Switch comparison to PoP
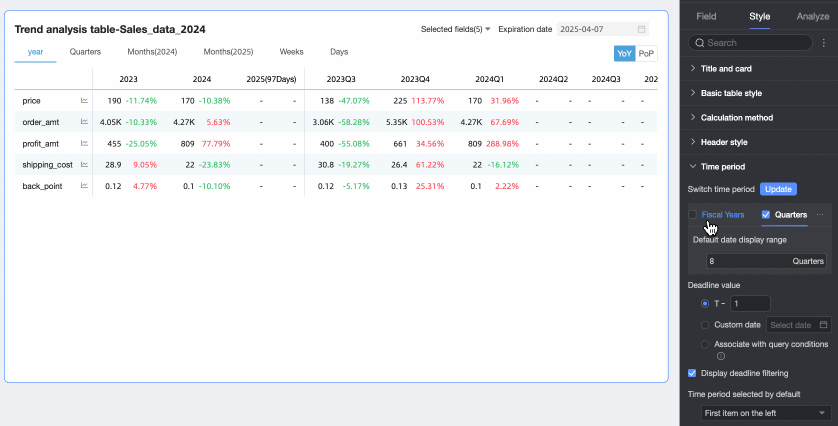This screenshot has height=426, width=838. pyautogui.click(x=646, y=53)
